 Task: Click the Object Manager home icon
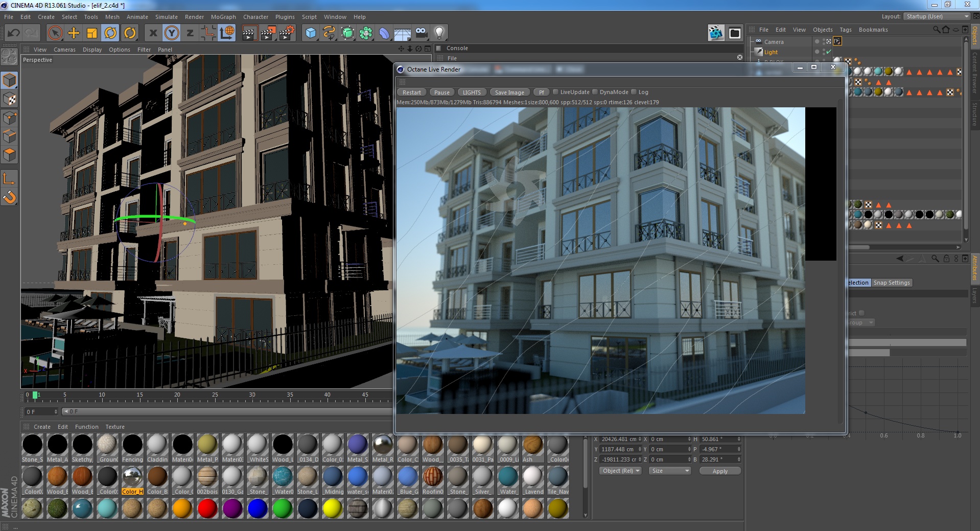[x=945, y=30]
